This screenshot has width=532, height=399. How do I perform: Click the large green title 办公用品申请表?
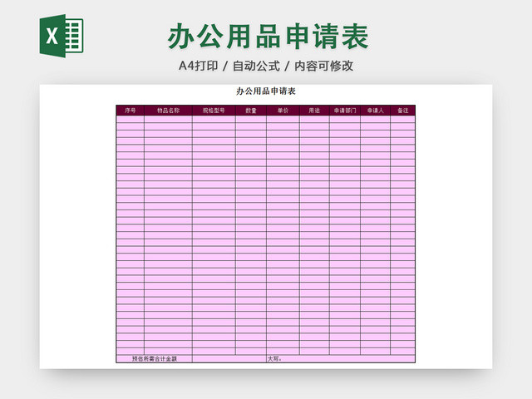tap(268, 37)
